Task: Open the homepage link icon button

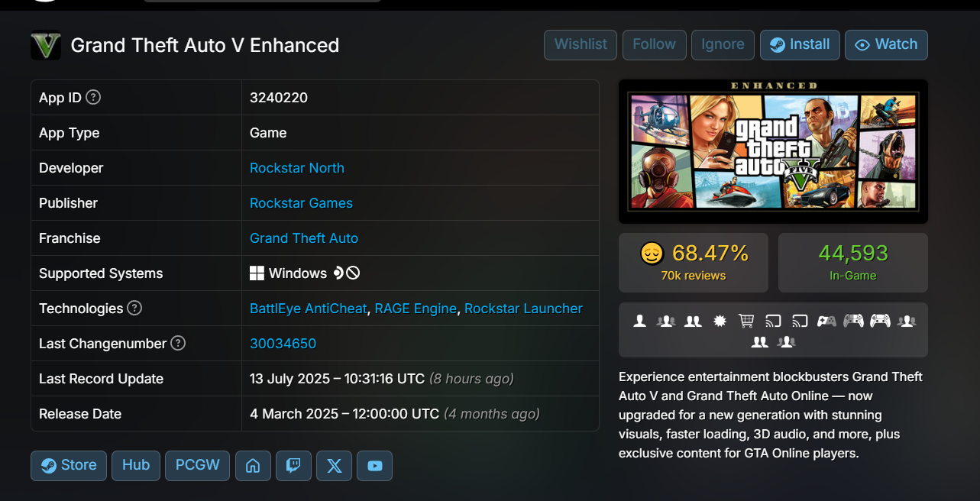Action: 253,466
